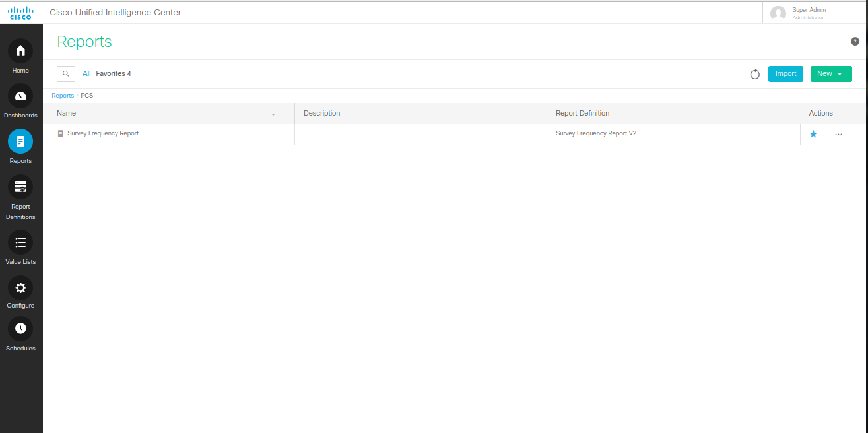Viewport: 868px width, 433px height.
Task: Click the help question mark icon
Action: 855,42
